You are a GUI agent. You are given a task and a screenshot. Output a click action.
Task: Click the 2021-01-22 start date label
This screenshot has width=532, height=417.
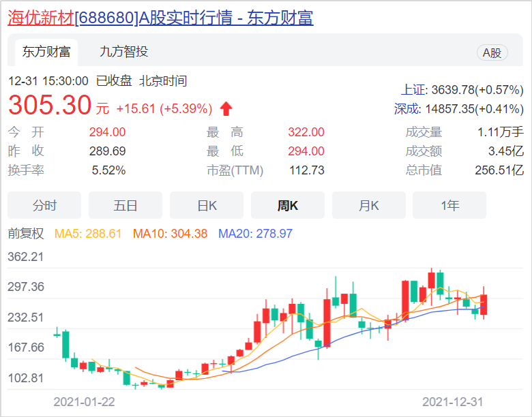click(x=84, y=402)
